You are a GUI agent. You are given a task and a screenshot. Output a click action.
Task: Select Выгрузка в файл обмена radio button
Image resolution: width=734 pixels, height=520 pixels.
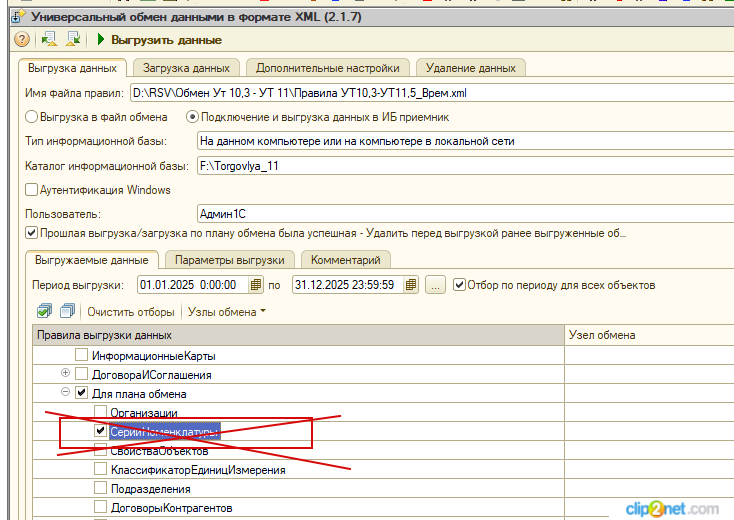tap(31, 117)
